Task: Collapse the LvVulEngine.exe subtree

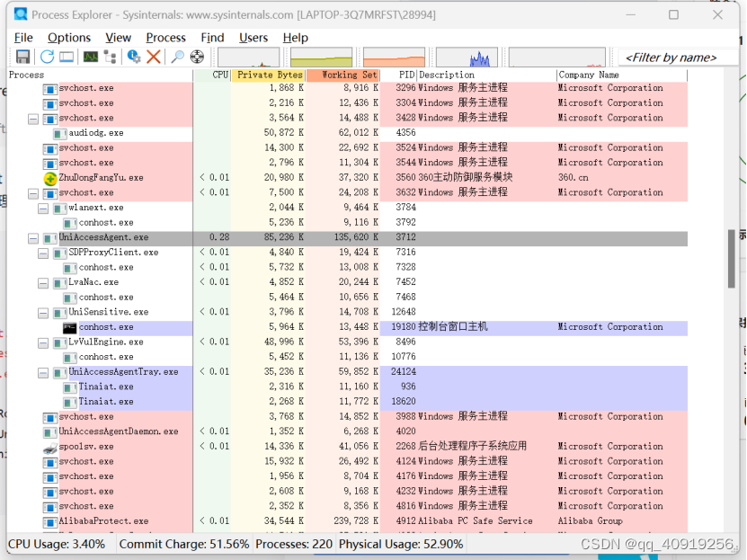Action: (x=43, y=342)
